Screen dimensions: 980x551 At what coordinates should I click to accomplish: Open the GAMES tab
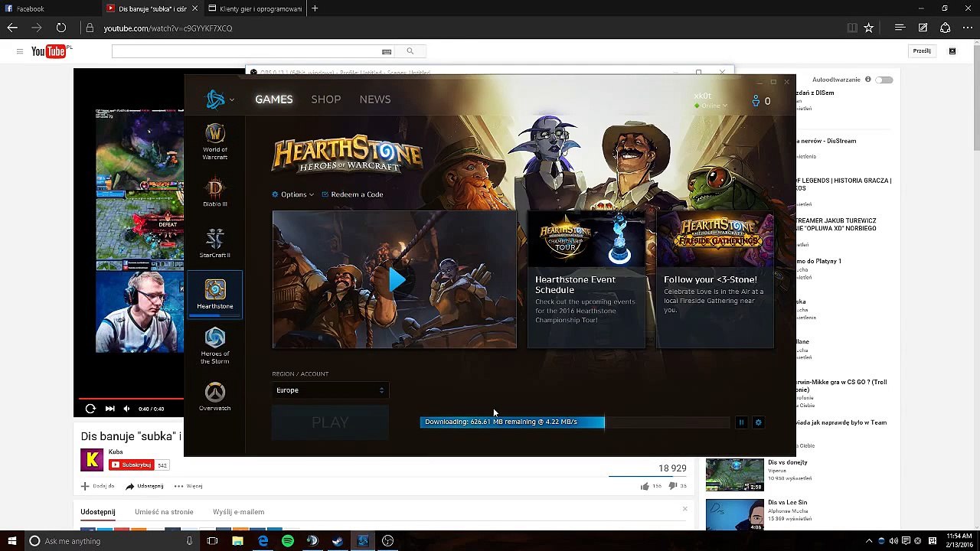tap(273, 99)
